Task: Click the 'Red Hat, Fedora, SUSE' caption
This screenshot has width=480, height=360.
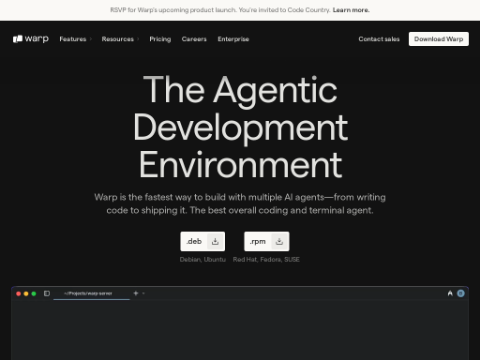Action: coord(266,259)
